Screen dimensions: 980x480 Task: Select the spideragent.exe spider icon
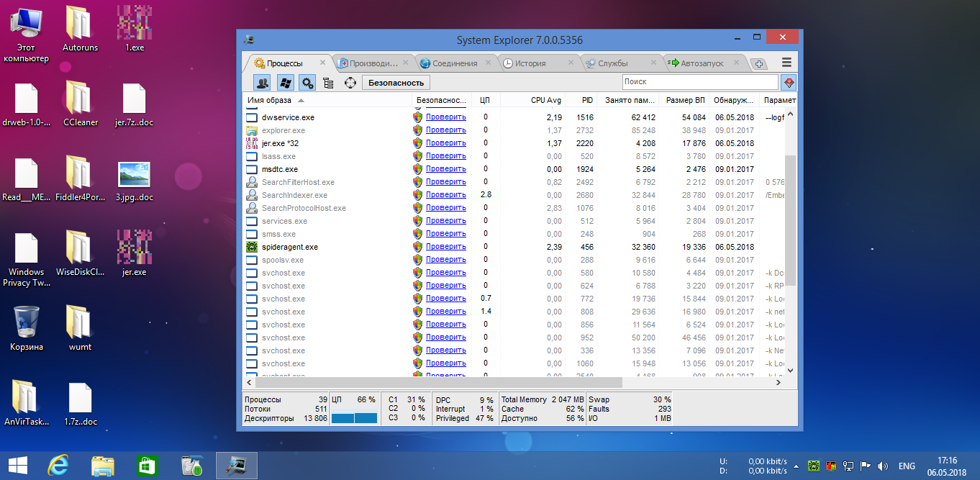[252, 247]
